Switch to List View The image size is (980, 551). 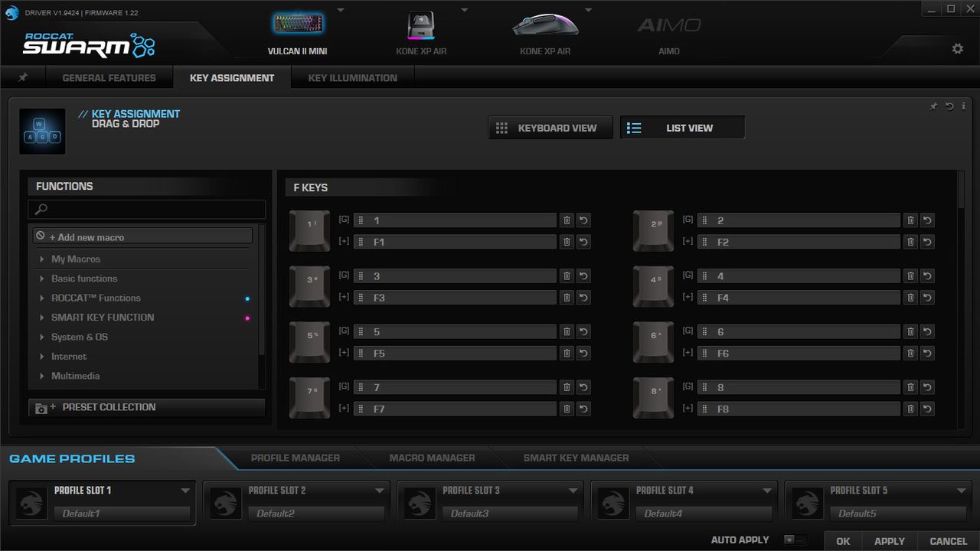pyautogui.click(x=682, y=128)
